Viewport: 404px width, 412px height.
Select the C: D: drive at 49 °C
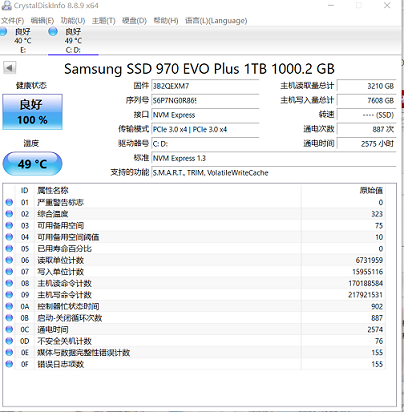[x=73, y=40]
